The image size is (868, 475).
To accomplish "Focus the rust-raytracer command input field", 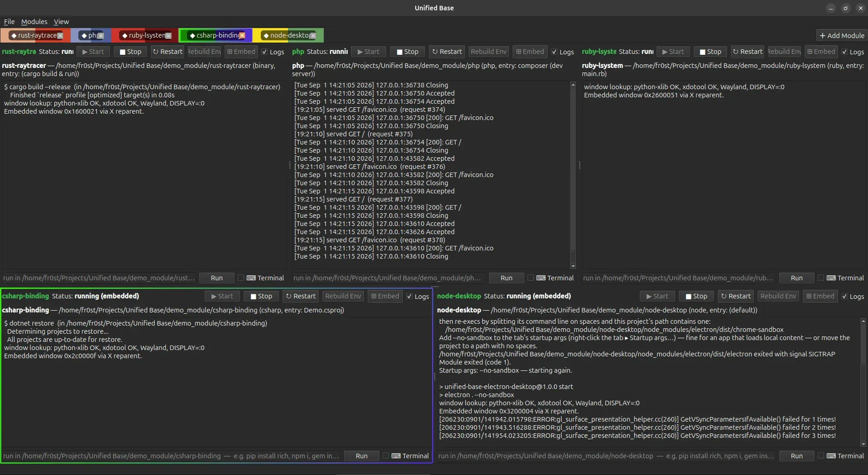I will [99, 278].
